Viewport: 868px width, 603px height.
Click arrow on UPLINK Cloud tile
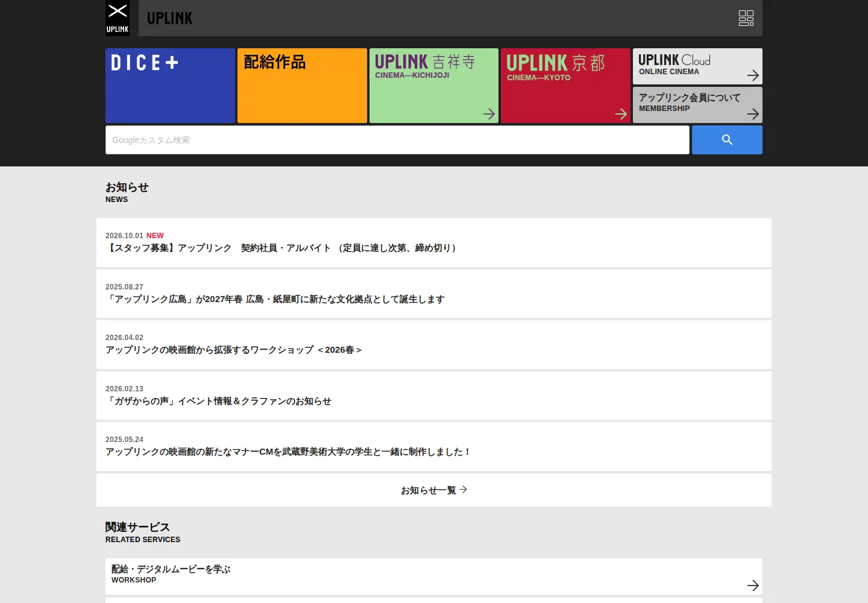click(753, 75)
